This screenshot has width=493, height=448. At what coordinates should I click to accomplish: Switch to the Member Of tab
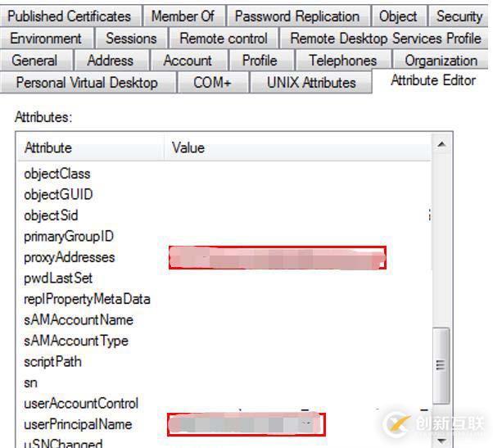pos(184,16)
